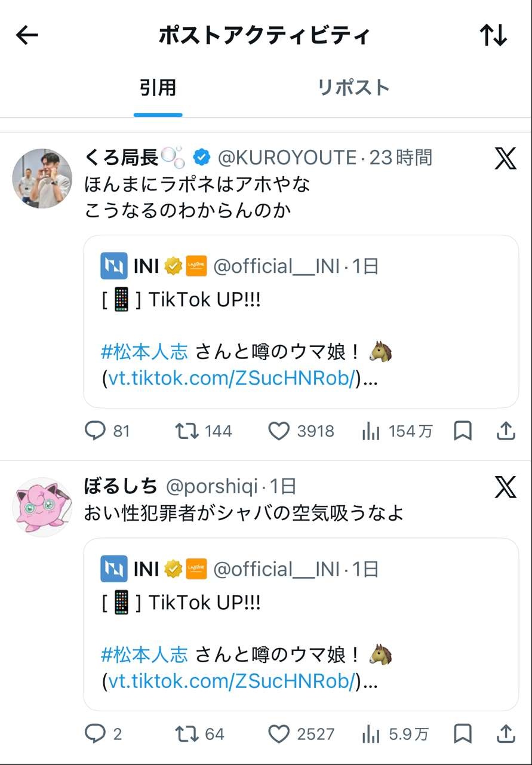The height and width of the screenshot is (765, 532).
Task: Bookmark くろ局長's post
Action: [463, 431]
